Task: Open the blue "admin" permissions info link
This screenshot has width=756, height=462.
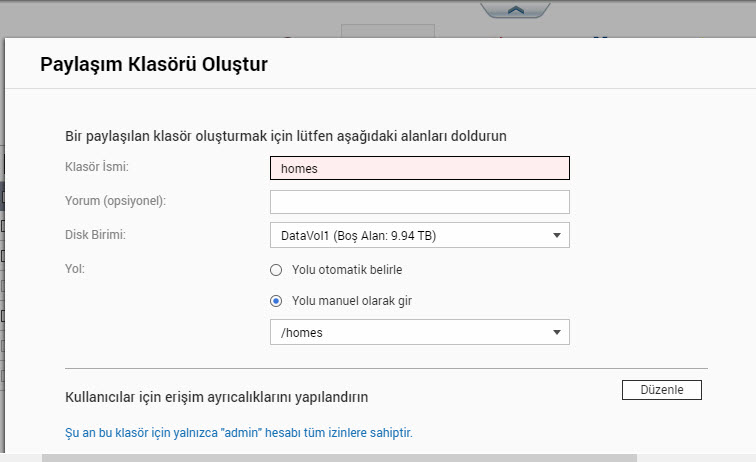Action: pos(238,433)
